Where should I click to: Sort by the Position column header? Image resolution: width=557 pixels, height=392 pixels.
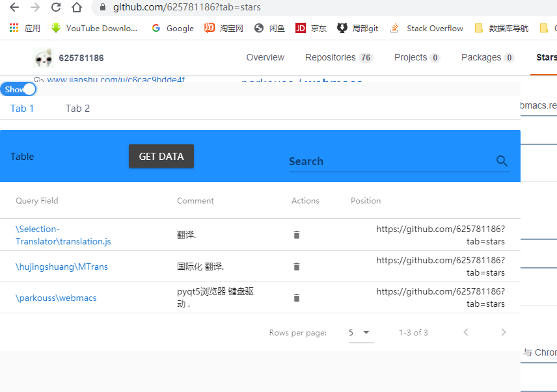click(366, 201)
